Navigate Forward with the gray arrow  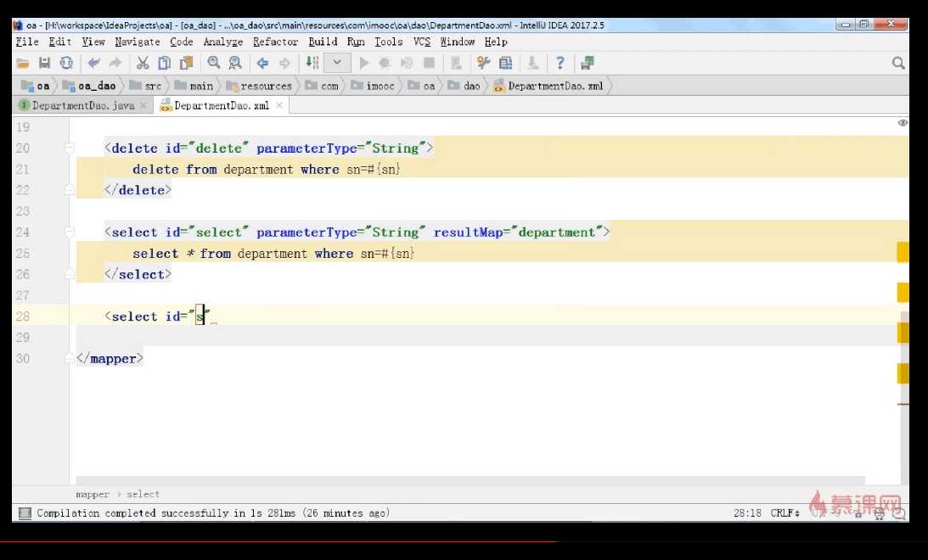tap(284, 64)
